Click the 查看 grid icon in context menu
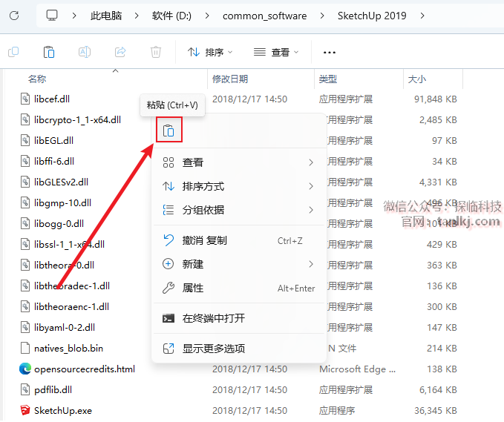 pos(168,162)
